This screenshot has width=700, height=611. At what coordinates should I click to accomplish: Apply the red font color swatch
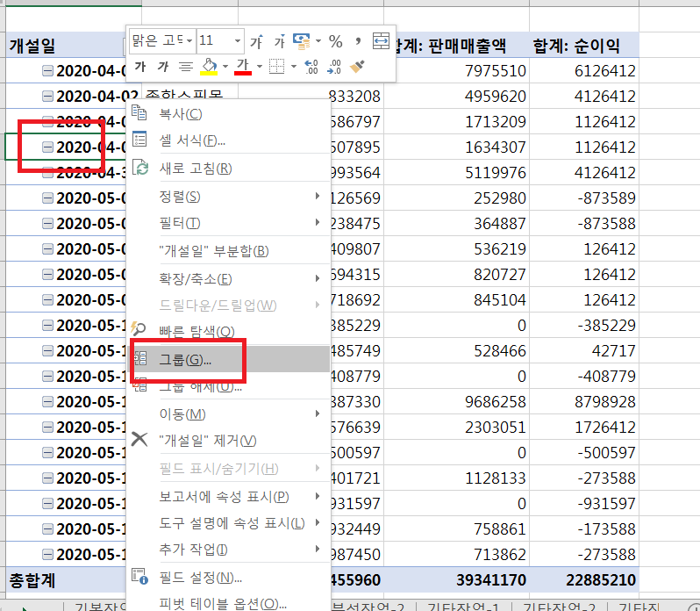(243, 66)
